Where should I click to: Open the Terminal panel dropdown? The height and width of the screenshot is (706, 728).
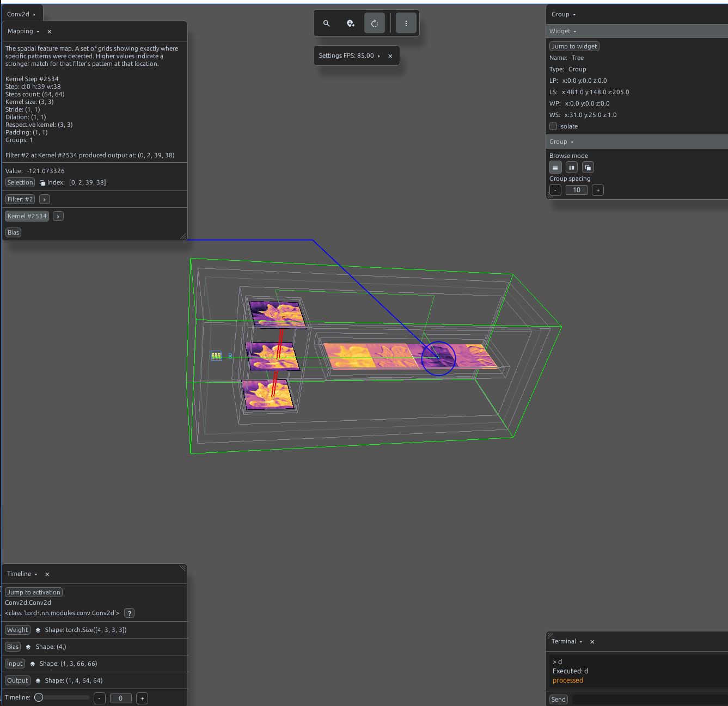tap(580, 642)
